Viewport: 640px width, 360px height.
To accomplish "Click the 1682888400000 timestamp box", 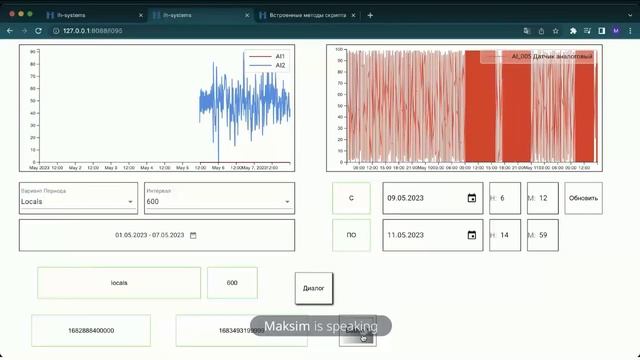I will pos(91,331).
